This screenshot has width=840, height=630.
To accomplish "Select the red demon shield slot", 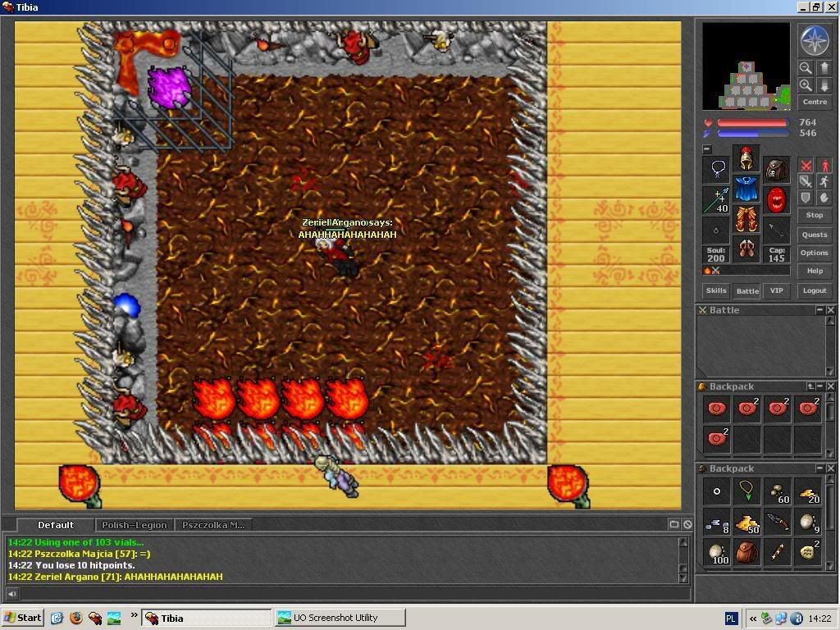I will [776, 200].
